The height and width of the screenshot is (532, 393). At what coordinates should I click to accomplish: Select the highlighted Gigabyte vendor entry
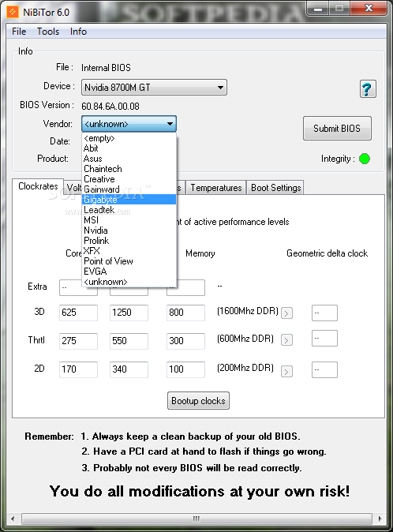129,200
